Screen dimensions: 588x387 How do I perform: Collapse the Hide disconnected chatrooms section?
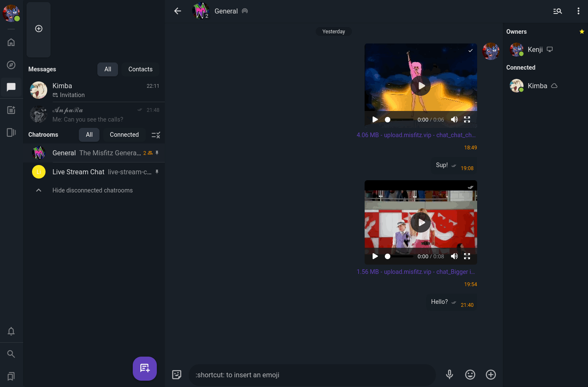38,190
